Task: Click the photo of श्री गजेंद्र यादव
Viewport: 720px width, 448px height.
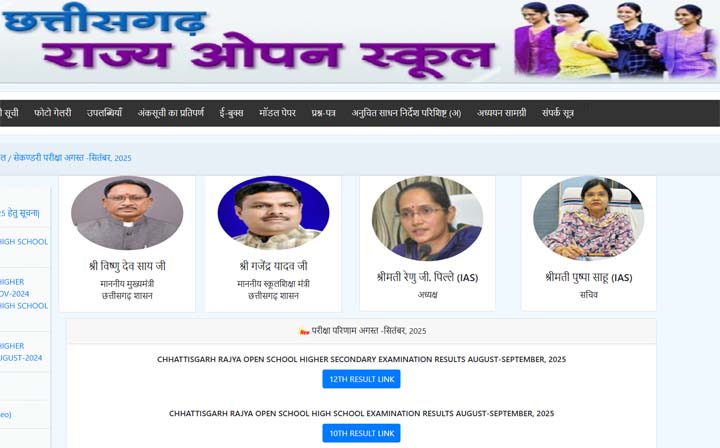Action: click(x=273, y=213)
